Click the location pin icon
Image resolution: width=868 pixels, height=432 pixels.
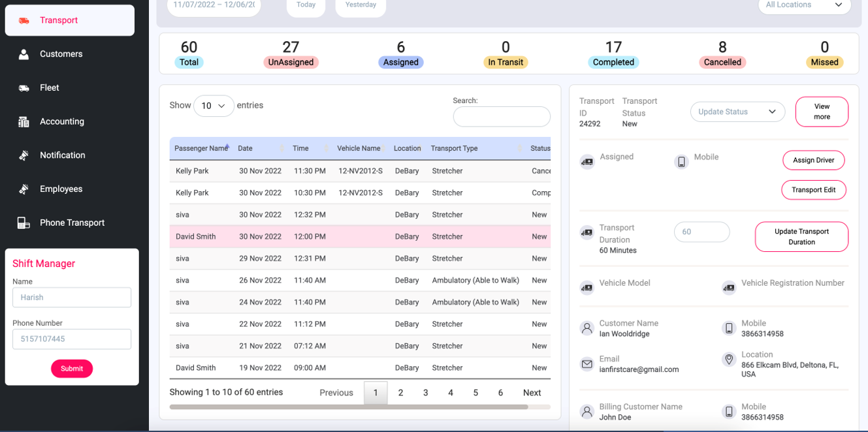[x=729, y=360]
